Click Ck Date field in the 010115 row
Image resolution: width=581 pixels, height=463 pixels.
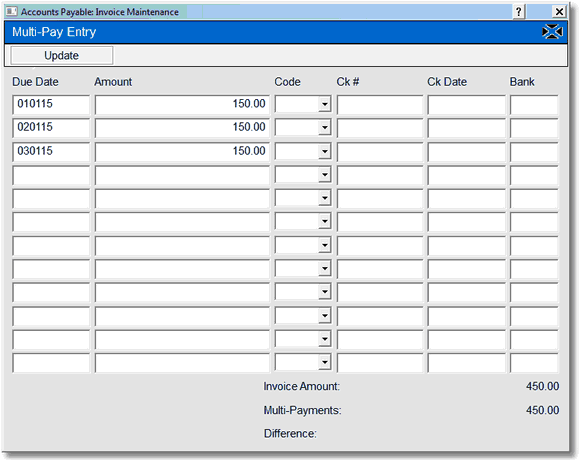coord(467,104)
